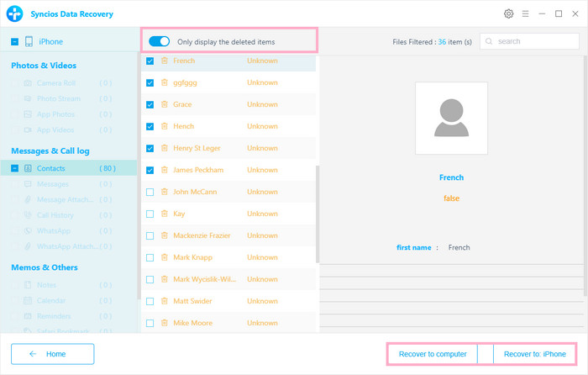Click the Photo Stream icon
The image size is (588, 375).
tap(28, 98)
